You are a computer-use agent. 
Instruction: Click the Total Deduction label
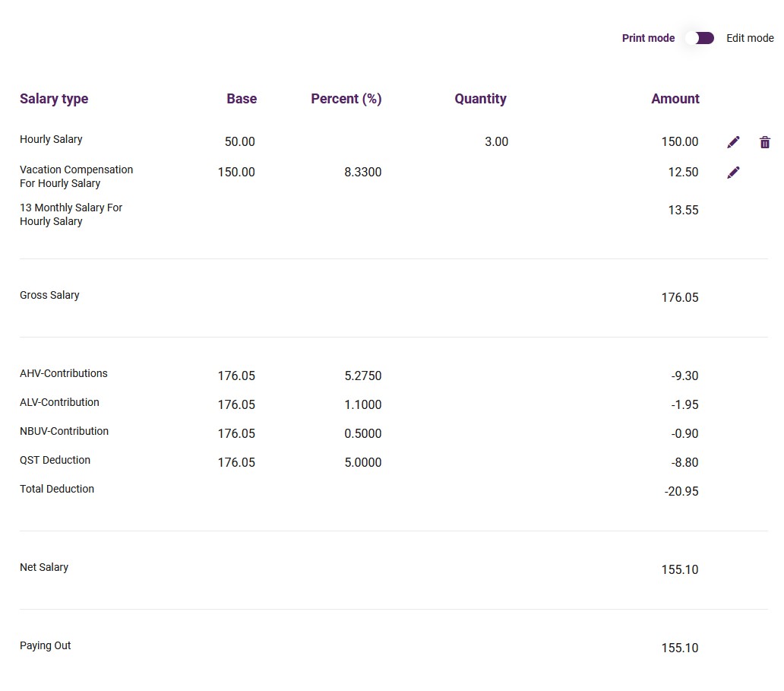point(57,489)
